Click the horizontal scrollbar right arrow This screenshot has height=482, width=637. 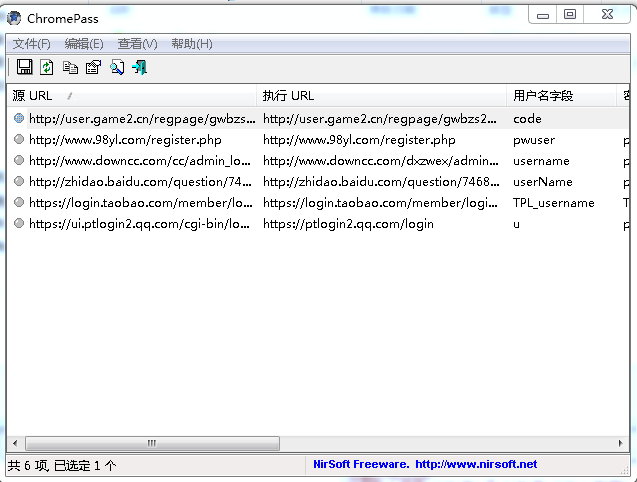pyautogui.click(x=622, y=442)
